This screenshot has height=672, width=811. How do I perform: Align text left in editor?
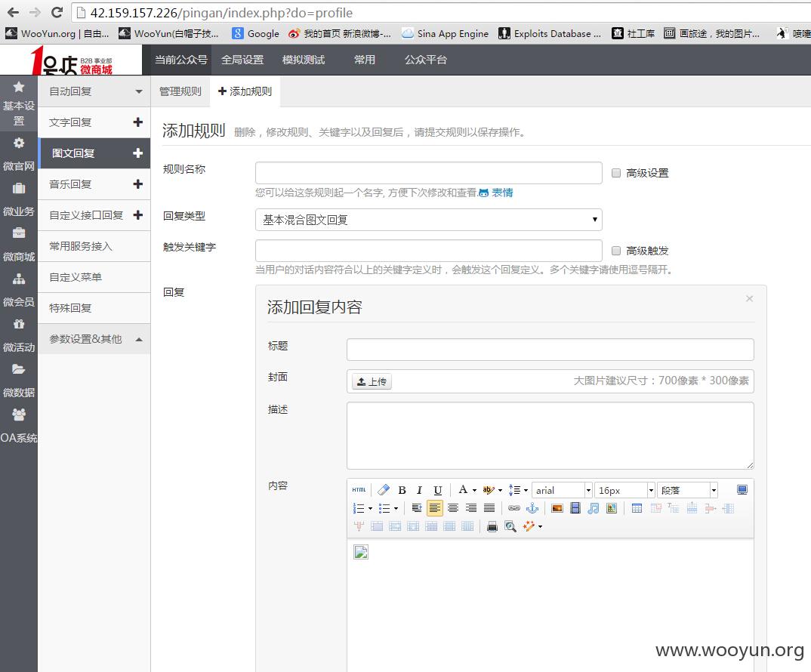coord(435,508)
